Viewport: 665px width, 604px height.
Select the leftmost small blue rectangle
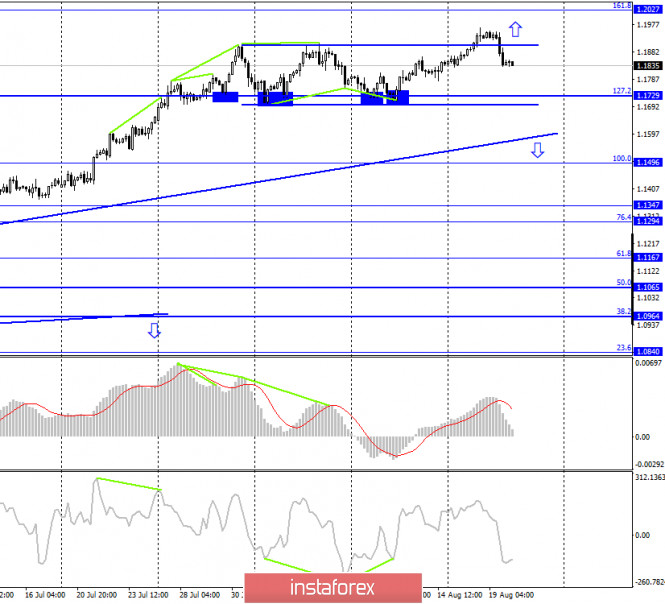pyautogui.click(x=224, y=96)
